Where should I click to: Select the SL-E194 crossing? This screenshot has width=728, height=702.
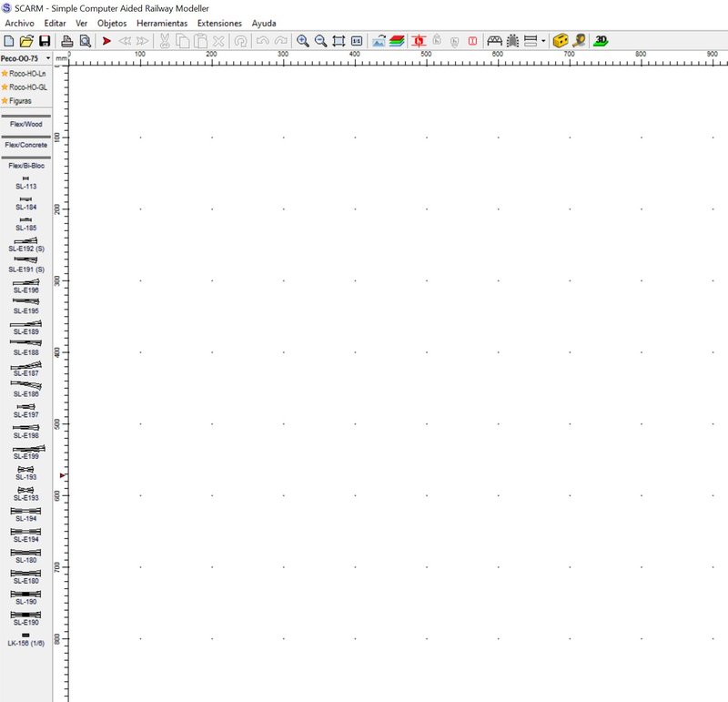[x=26, y=535]
